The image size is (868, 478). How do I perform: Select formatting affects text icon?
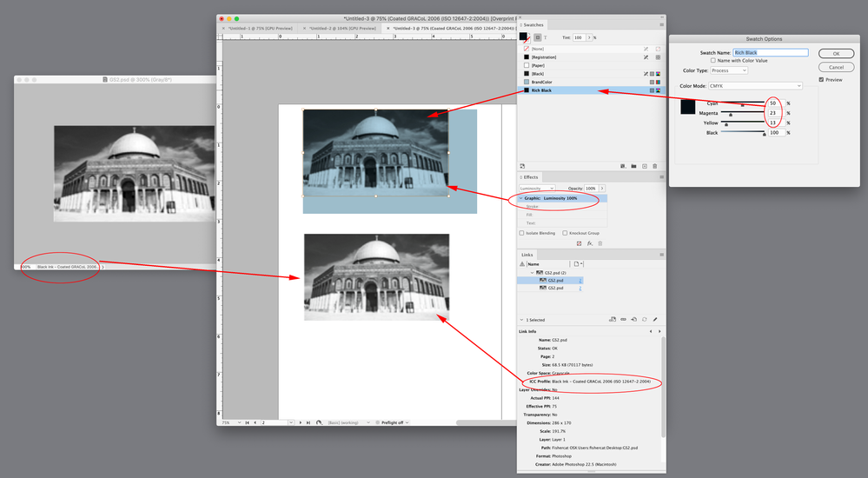(x=546, y=37)
